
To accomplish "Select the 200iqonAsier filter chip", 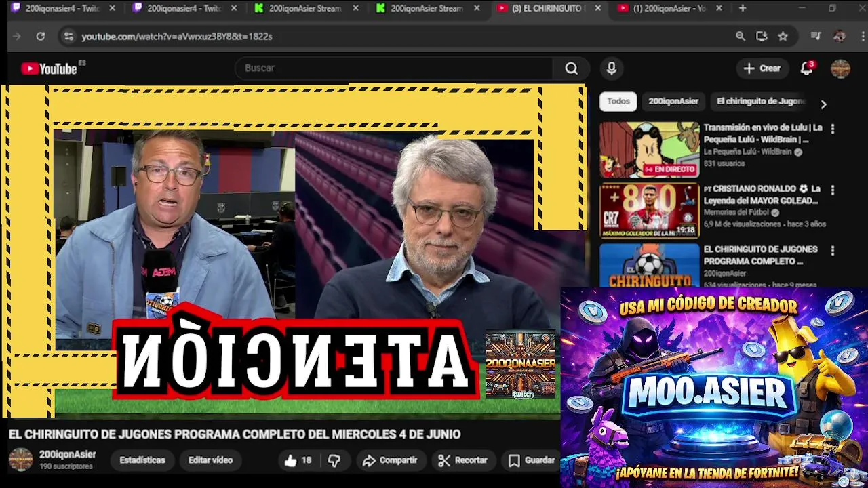I will (x=673, y=101).
